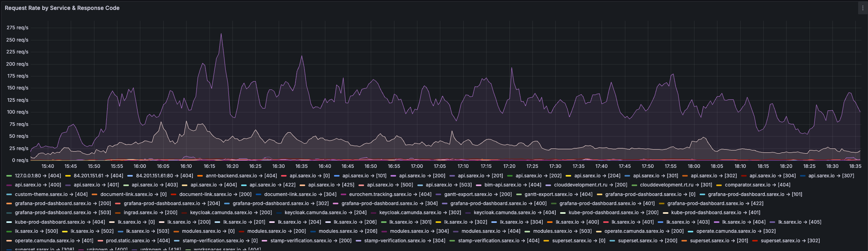Select legend entry 'lk.sarex.io → [401]'
The image size is (868, 251).
(633, 222)
